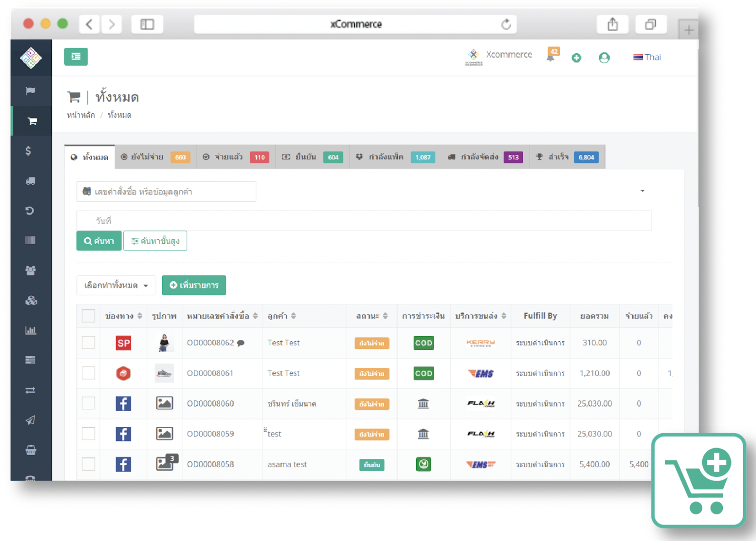Expand the advanced search options chevron
This screenshot has width=756, height=541.
pos(643,191)
